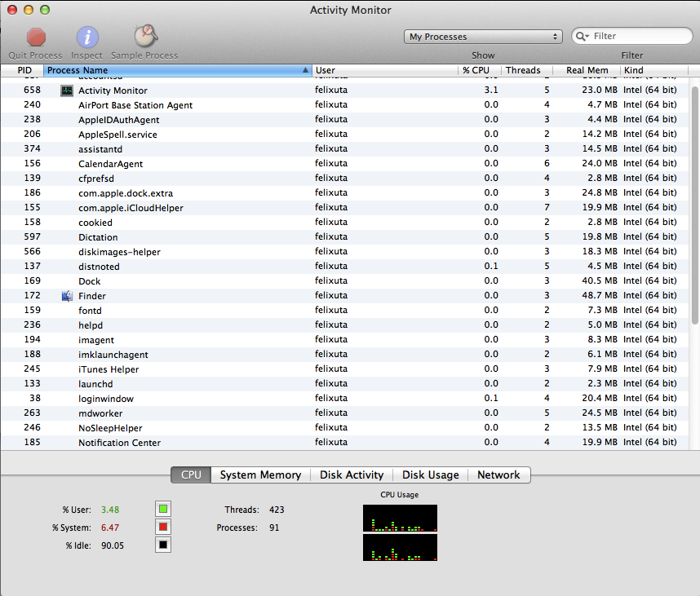This screenshot has width=700, height=596.
Task: Select the AirPort Base Station Agent row
Action: (344, 105)
